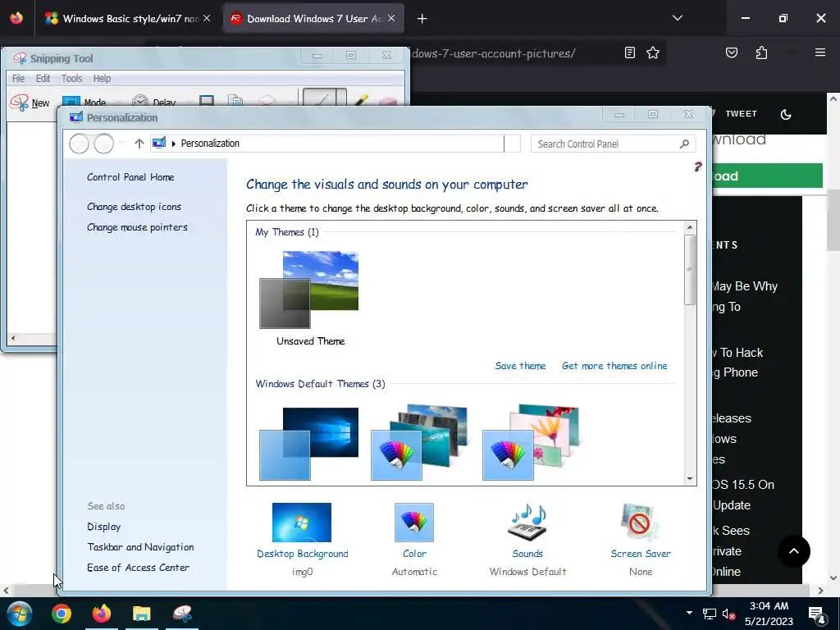Open Delay option in Snipping Tool
The image size is (840, 630).
click(154, 103)
